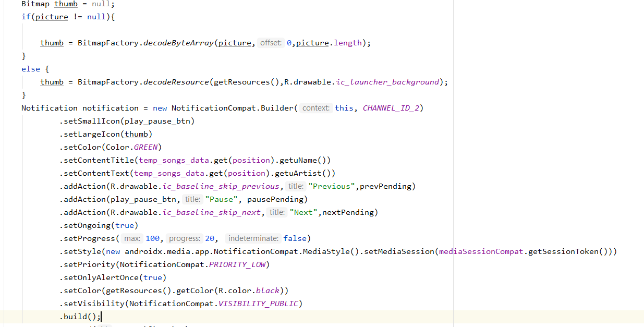Screen dimensions: 644x327
Task: Click the value 20 in setProgress
Action: point(210,238)
